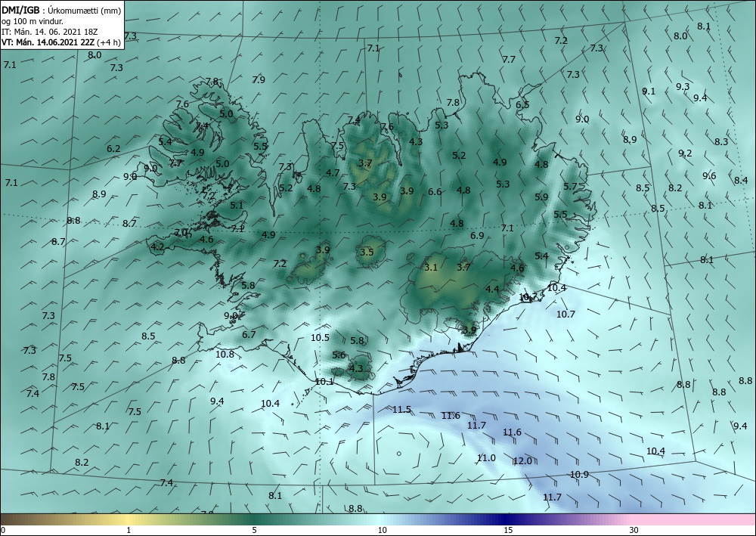Click the '5' tick label on colour scale
Viewport: 756px width, 536px height.
254,531
